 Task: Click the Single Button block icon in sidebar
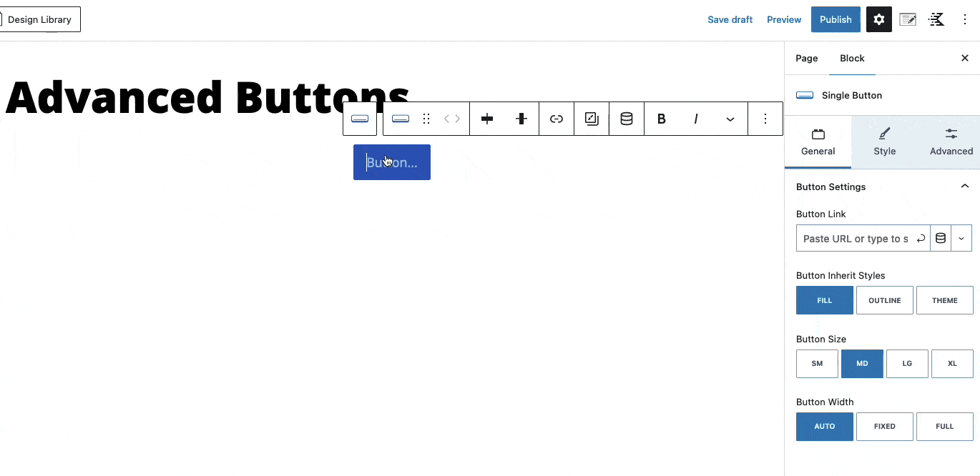(x=805, y=95)
